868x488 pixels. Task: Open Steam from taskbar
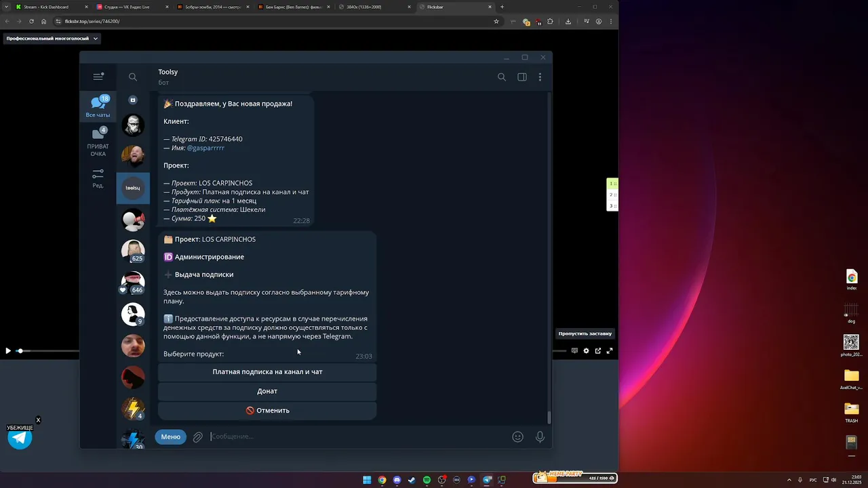(412, 480)
